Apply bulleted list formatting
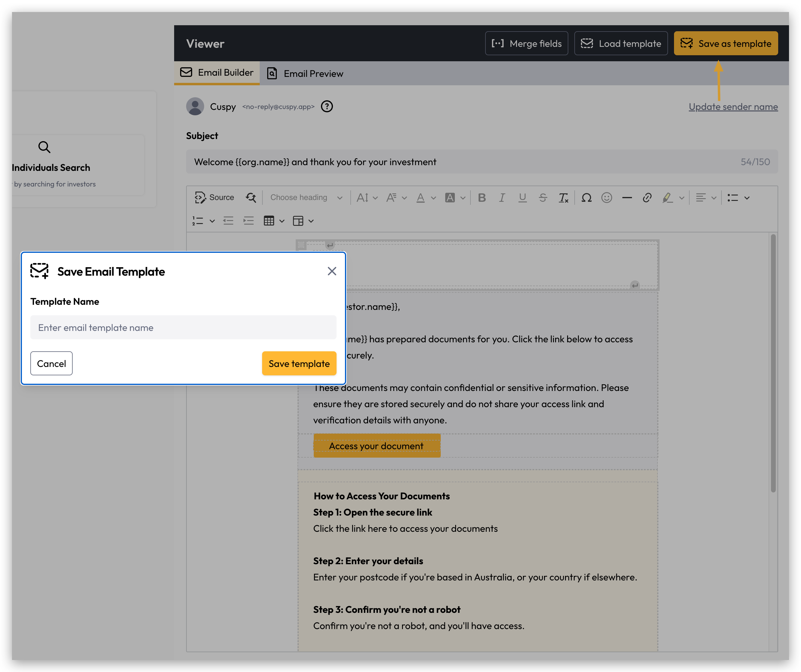Screen dimensions: 801x672 point(733,198)
